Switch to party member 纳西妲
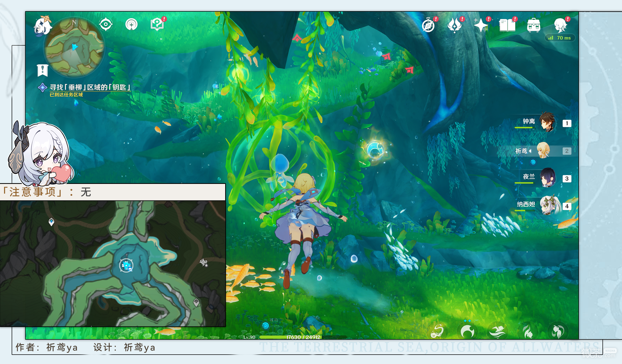 pyautogui.click(x=543, y=205)
